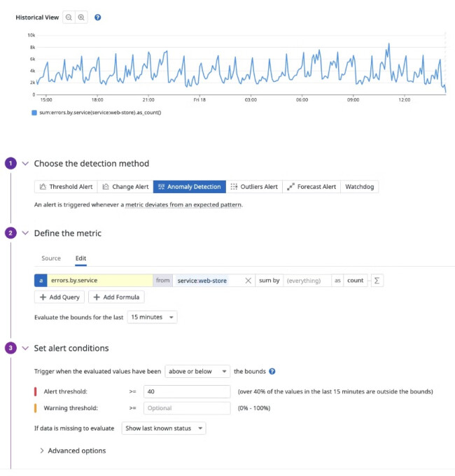Choose the Outliers Alert method
The height and width of the screenshot is (476, 455).
tap(254, 187)
